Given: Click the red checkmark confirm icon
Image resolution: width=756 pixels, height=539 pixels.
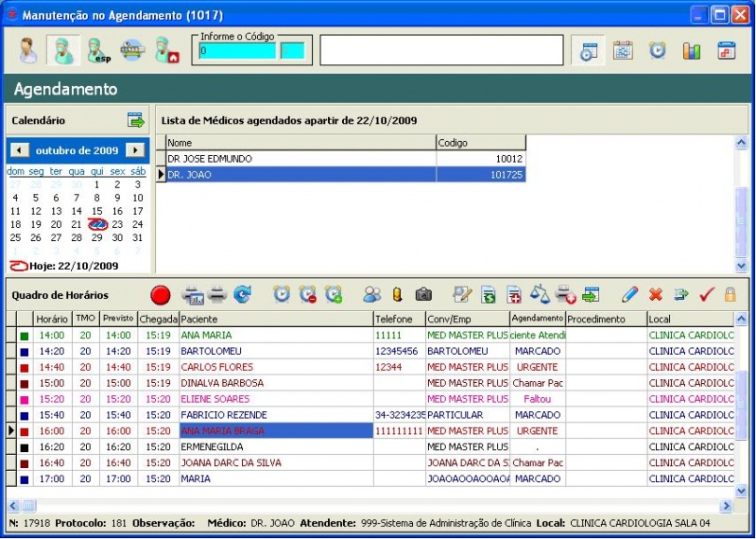Looking at the screenshot, I should coord(706,295).
